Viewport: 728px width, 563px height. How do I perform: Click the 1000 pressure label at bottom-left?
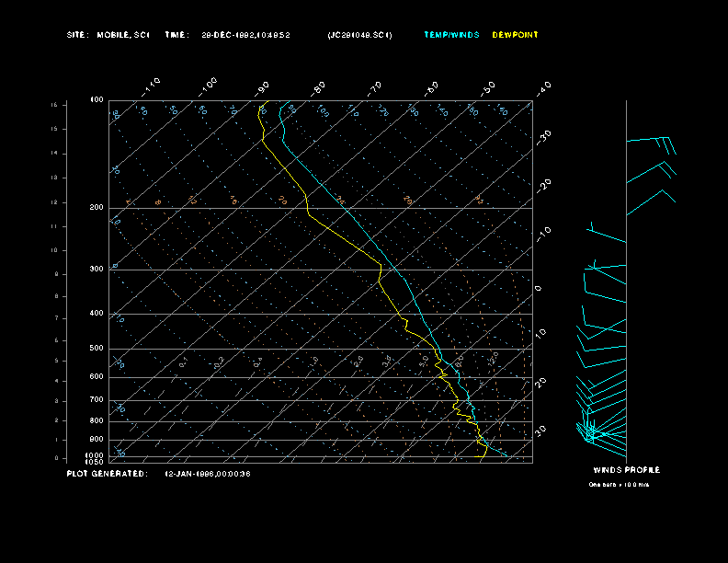point(96,455)
